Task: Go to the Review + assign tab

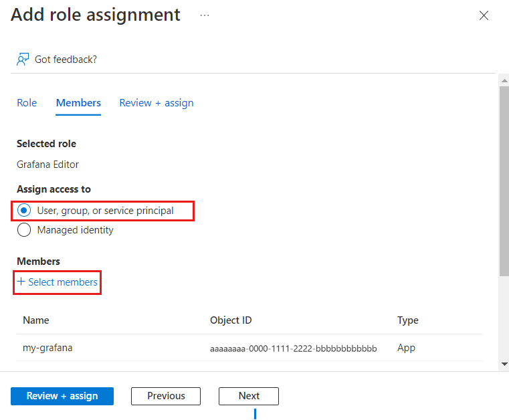Action: pyautogui.click(x=157, y=103)
